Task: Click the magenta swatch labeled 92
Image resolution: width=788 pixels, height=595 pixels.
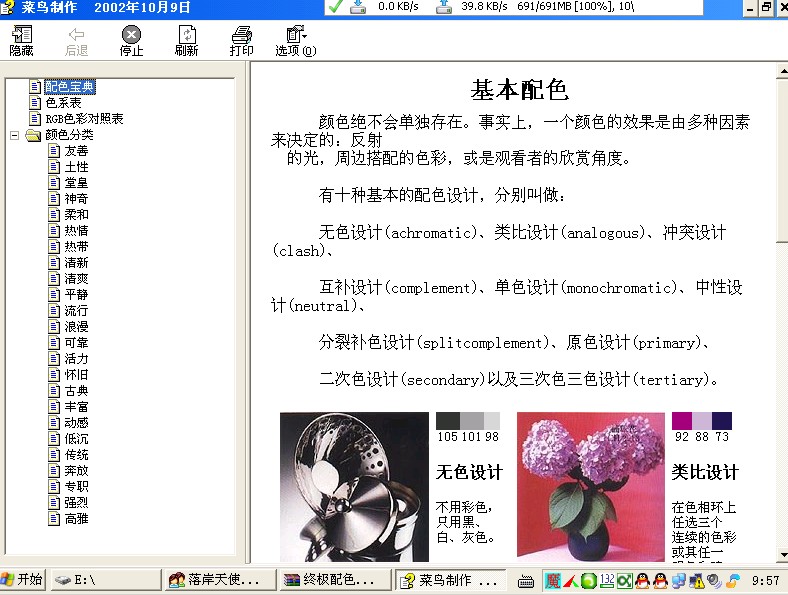Action: pos(682,421)
